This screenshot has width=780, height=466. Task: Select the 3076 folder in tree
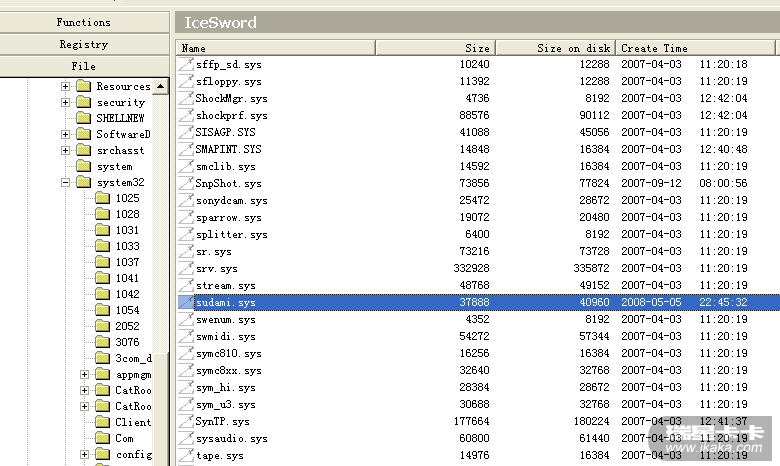click(x=127, y=342)
